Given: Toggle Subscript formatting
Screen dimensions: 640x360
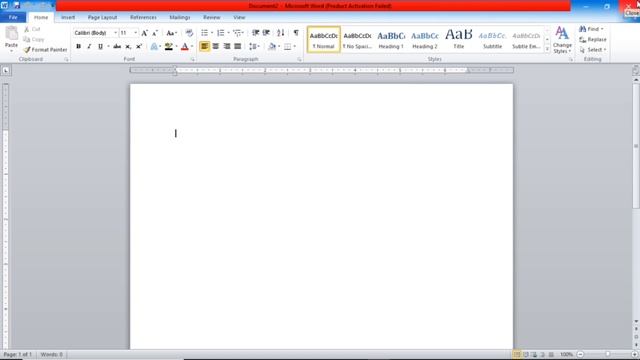Looking at the screenshot, I should point(128,47).
